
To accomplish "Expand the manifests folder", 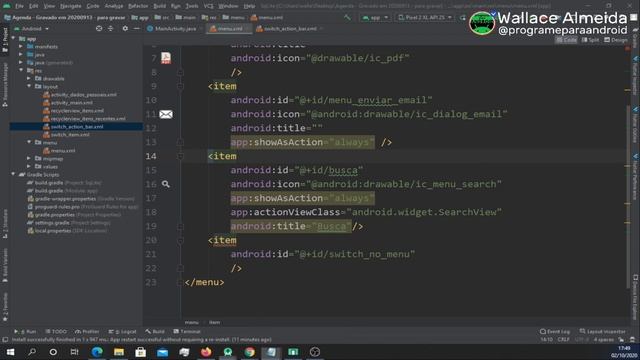I will point(21,47).
